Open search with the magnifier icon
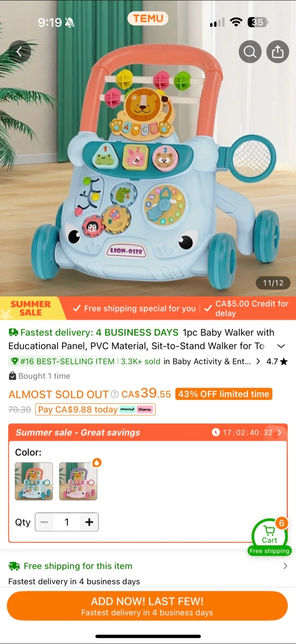The width and height of the screenshot is (296, 644). (x=250, y=52)
